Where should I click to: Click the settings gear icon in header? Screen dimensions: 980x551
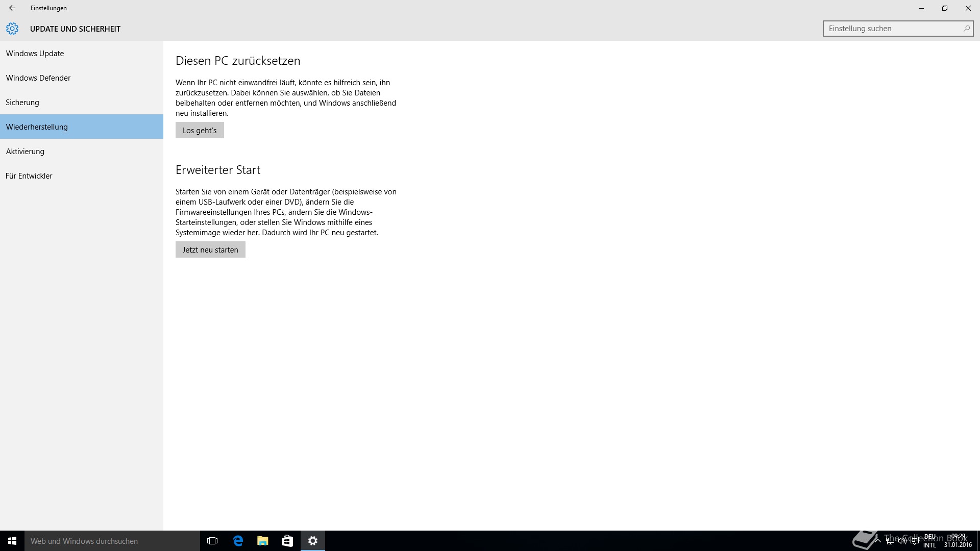pos(12,29)
